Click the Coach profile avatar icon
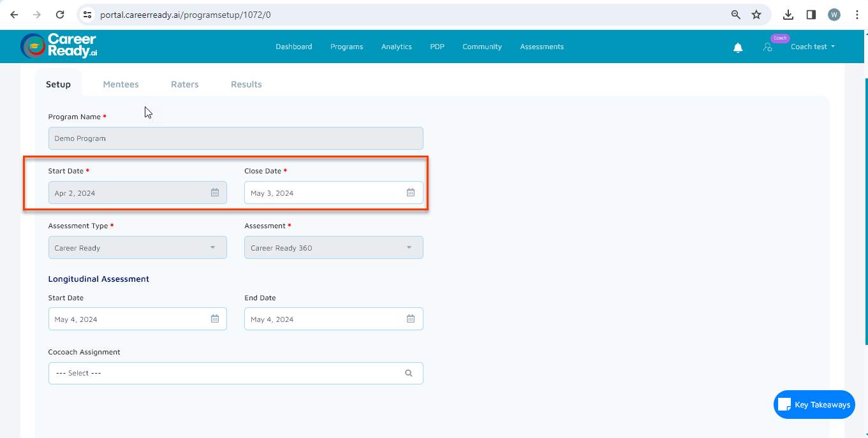 tap(767, 47)
